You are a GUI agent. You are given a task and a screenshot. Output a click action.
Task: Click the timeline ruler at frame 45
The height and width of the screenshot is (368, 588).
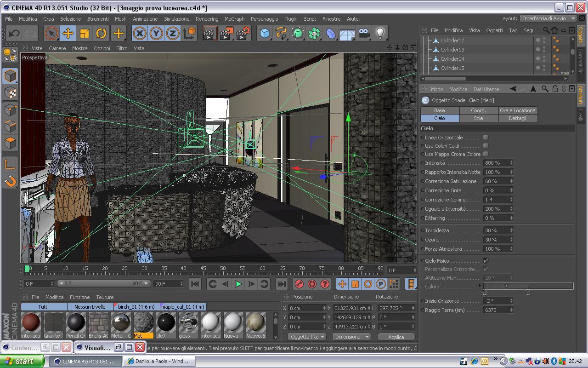click(x=203, y=269)
